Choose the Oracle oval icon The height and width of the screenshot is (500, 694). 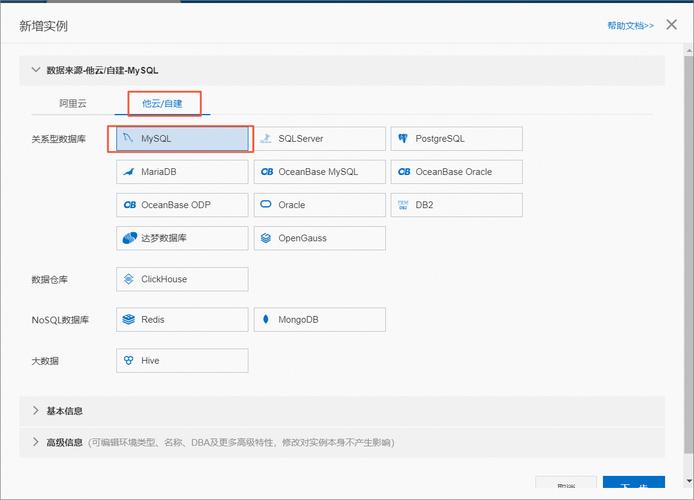pyautogui.click(x=266, y=204)
